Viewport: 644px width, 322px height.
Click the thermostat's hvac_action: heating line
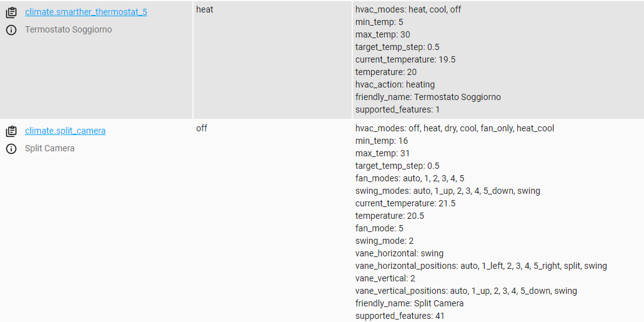click(395, 84)
